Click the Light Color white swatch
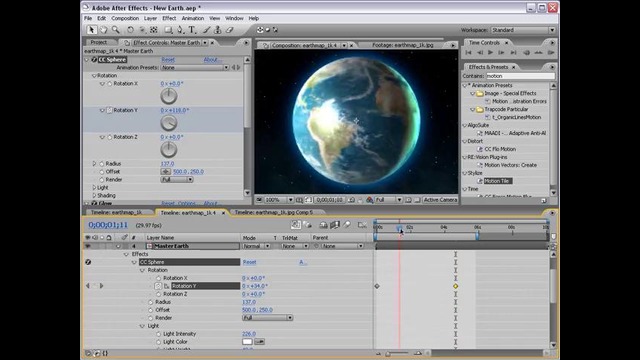Screen dimensions: 640x360 pos(247,342)
